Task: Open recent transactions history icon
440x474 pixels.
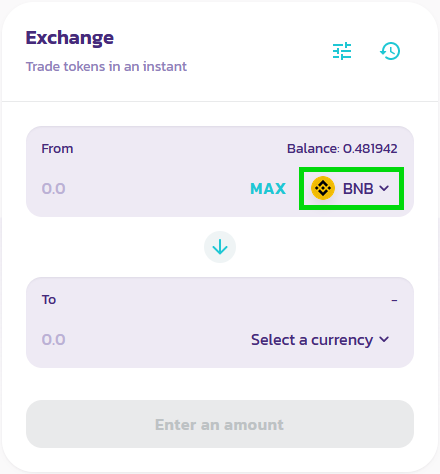Action: (390, 51)
